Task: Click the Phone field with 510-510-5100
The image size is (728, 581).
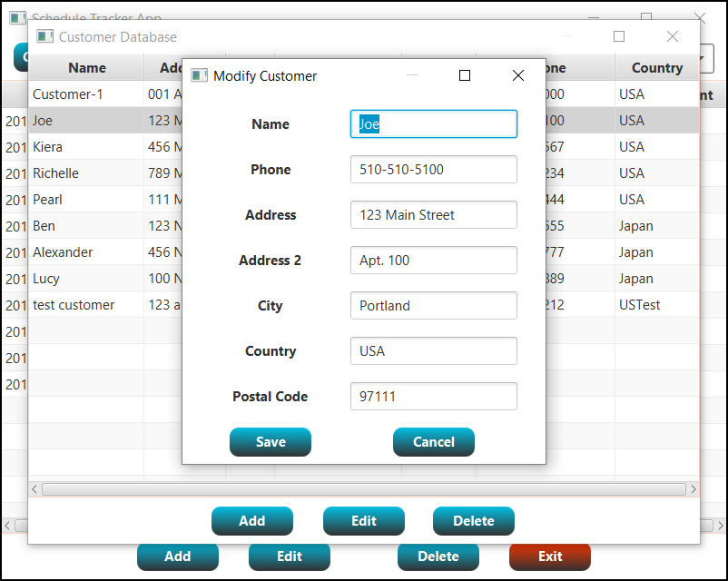Action: click(x=434, y=170)
